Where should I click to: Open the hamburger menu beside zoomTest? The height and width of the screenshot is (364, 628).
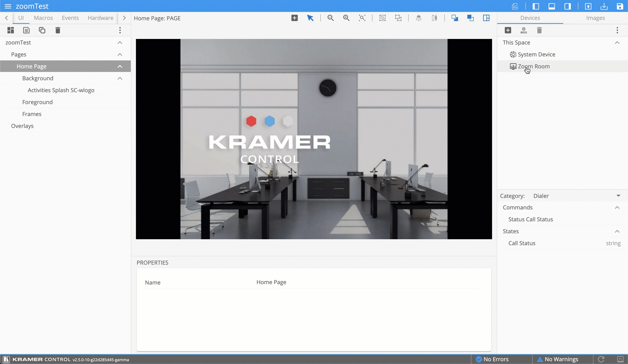[x=8, y=6]
